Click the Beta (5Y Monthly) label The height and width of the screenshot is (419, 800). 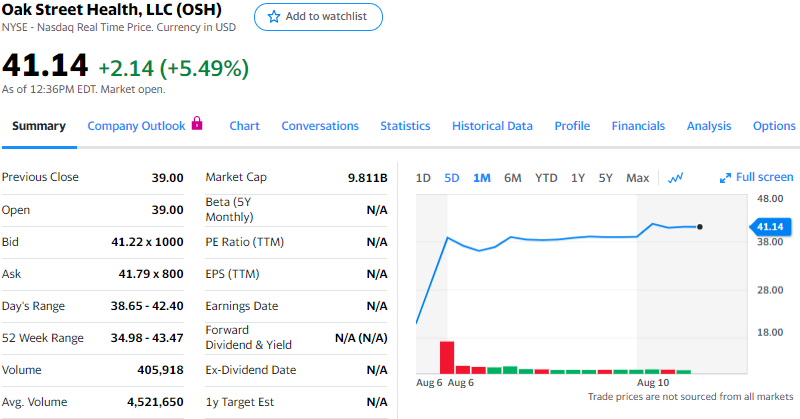[230, 209]
